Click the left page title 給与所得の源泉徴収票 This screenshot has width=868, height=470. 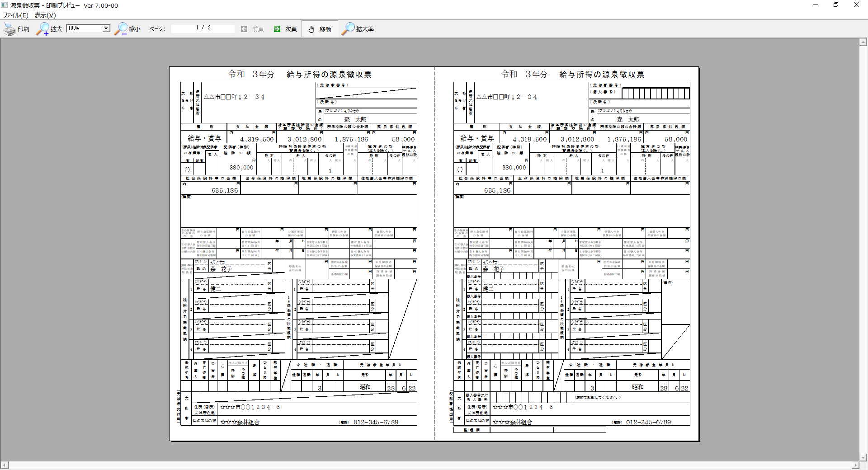click(329, 74)
